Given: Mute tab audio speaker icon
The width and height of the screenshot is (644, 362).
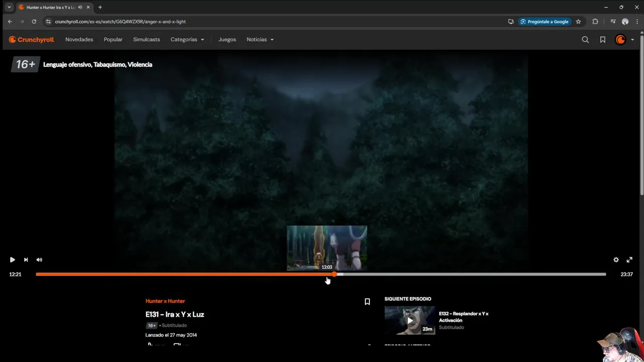Looking at the screenshot, I should [x=80, y=7].
